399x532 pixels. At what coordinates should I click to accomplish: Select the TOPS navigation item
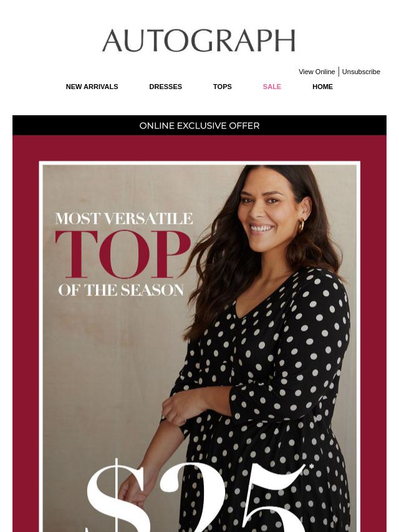tap(222, 87)
